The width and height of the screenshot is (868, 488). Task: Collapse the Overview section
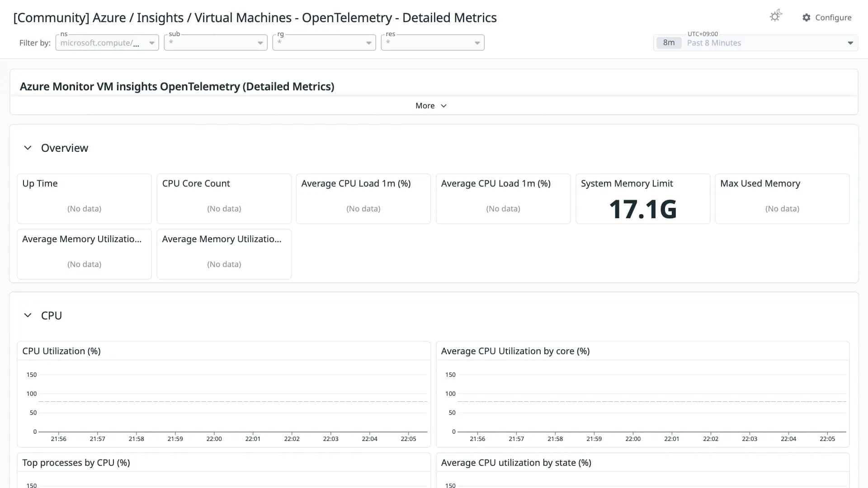[28, 148]
